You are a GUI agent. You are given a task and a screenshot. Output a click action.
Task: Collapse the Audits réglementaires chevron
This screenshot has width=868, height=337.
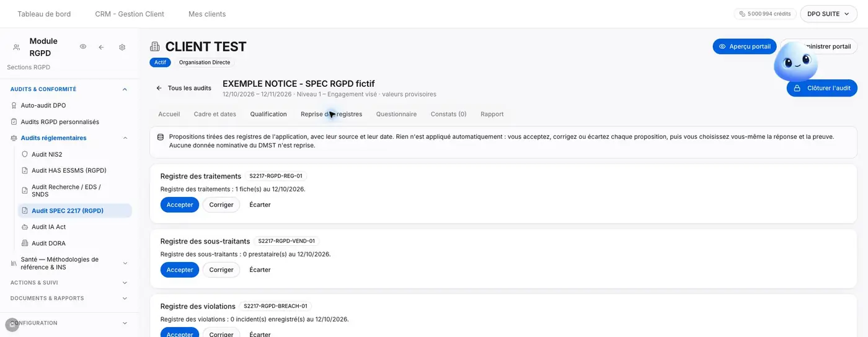click(125, 138)
